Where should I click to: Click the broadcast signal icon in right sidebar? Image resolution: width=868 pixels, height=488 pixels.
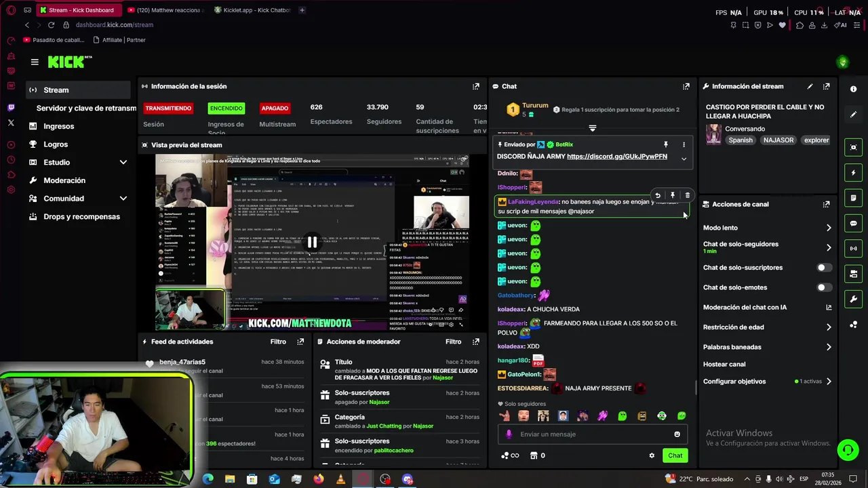[853, 248]
